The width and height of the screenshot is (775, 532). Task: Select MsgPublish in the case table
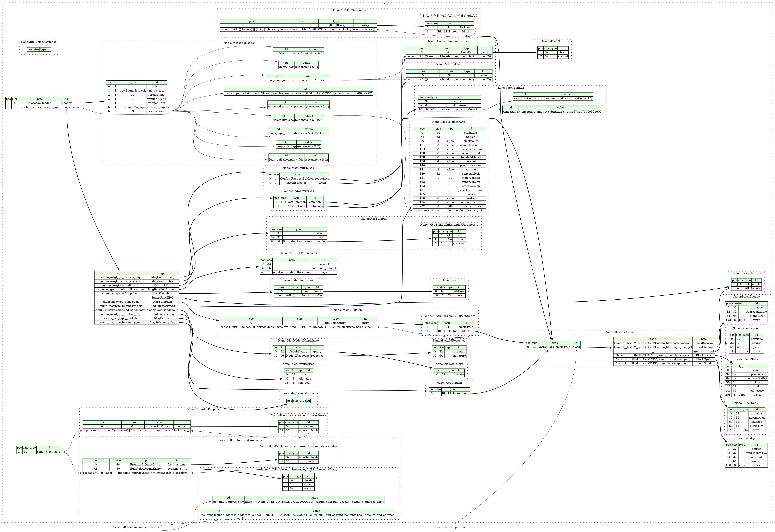162,318
